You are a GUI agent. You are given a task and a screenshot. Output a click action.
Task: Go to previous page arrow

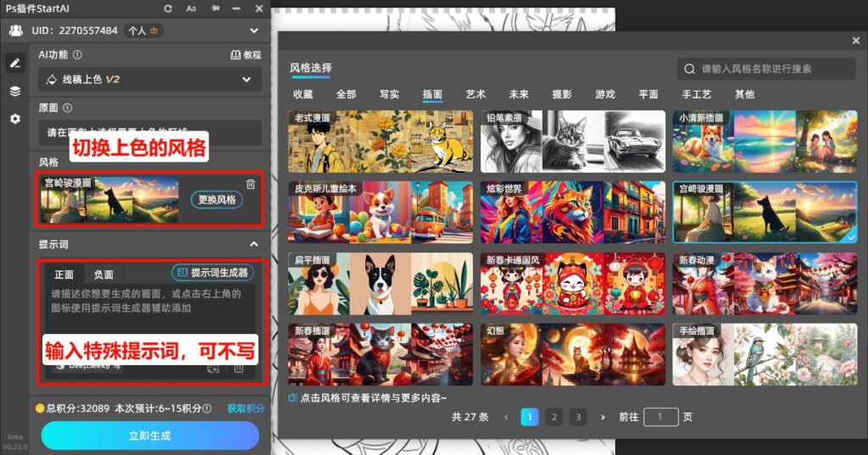tap(506, 417)
